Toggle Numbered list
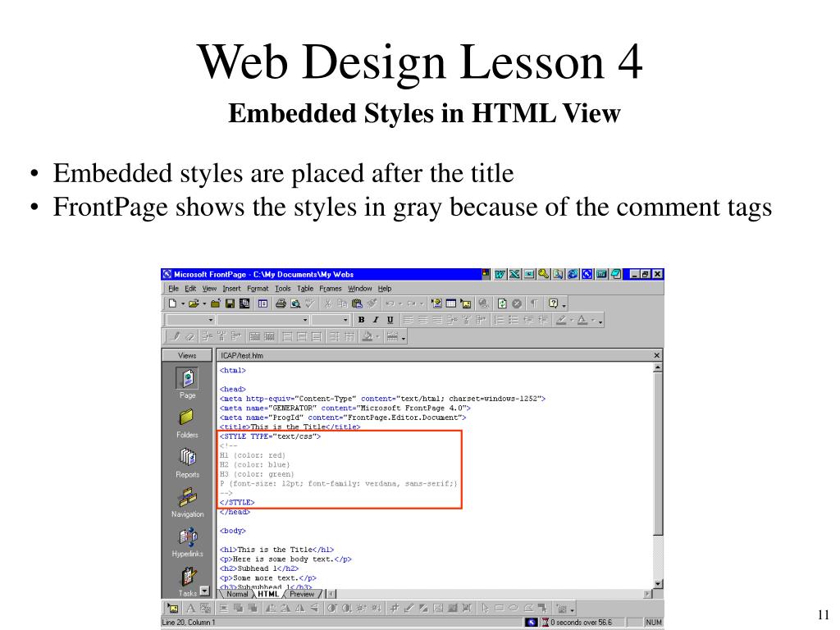The image size is (840, 630). coord(499,320)
